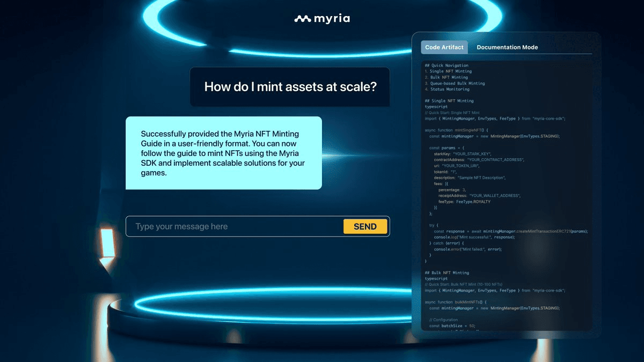The height and width of the screenshot is (362, 644).
Task: Select the Code Artifact tab
Action: (x=444, y=47)
